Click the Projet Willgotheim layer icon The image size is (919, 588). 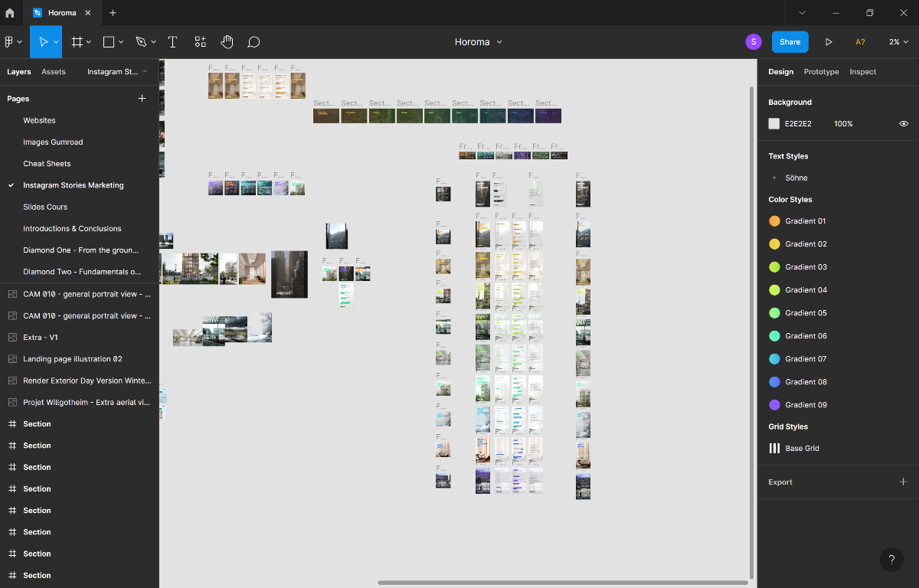coord(12,402)
